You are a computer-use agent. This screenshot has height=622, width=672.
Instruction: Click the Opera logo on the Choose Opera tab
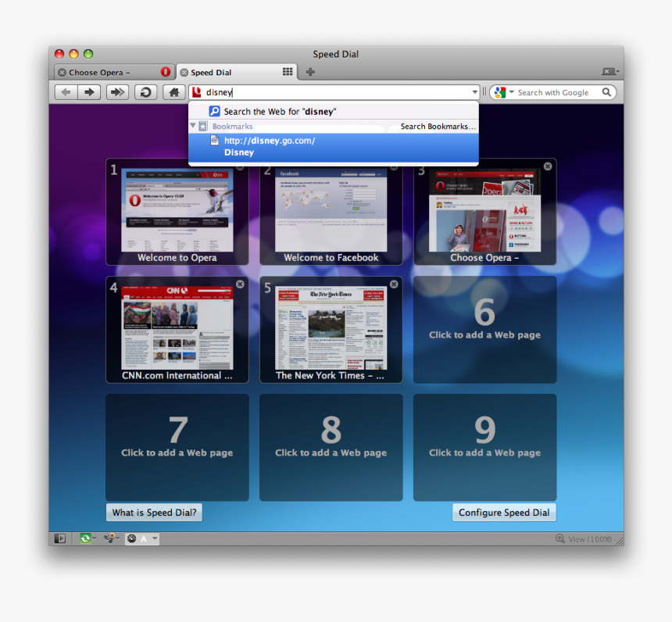(x=166, y=72)
